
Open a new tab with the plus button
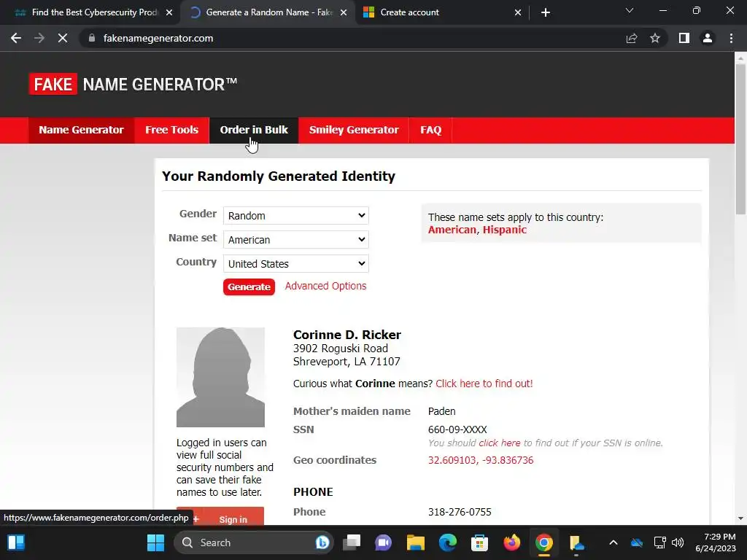[546, 12]
